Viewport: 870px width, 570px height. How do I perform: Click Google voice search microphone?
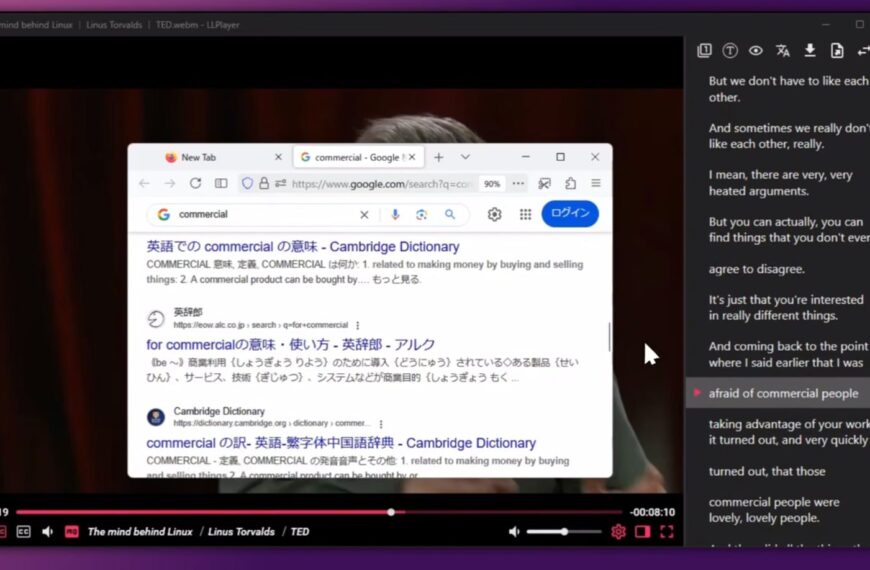[395, 214]
